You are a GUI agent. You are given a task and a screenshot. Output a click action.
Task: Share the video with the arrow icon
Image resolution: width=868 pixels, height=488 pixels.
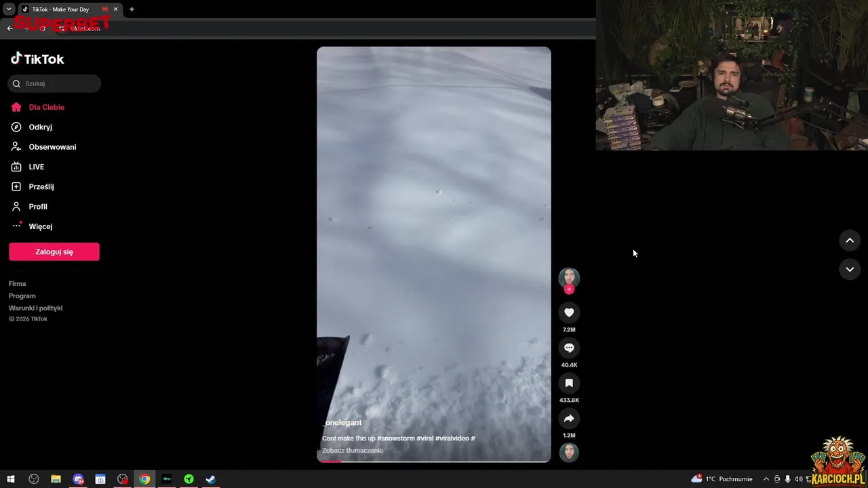coord(569,418)
